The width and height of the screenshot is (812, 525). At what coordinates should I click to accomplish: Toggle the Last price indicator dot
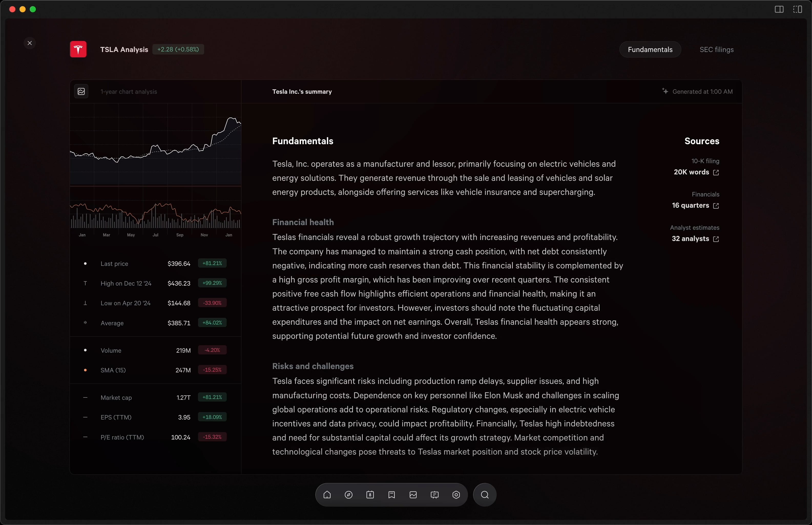pos(86,264)
